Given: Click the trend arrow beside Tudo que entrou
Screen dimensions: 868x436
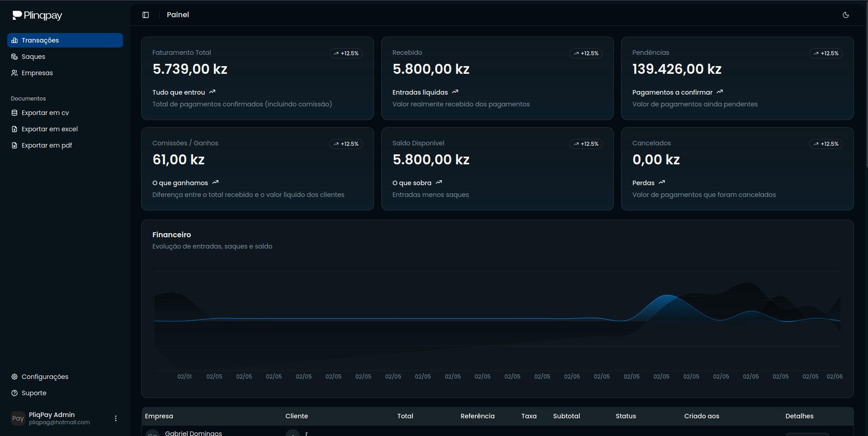Looking at the screenshot, I should click(212, 92).
